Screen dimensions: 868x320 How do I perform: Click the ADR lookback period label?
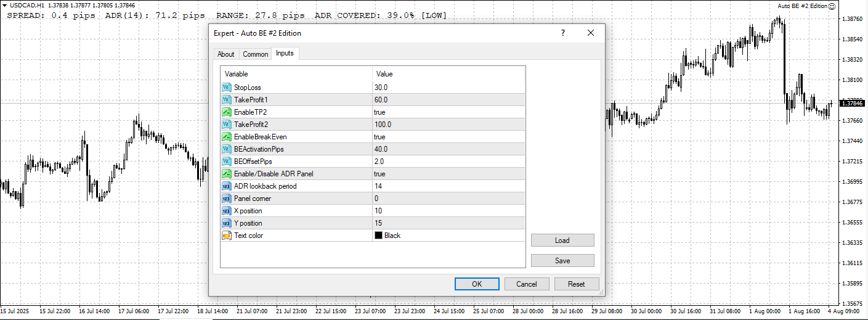266,186
